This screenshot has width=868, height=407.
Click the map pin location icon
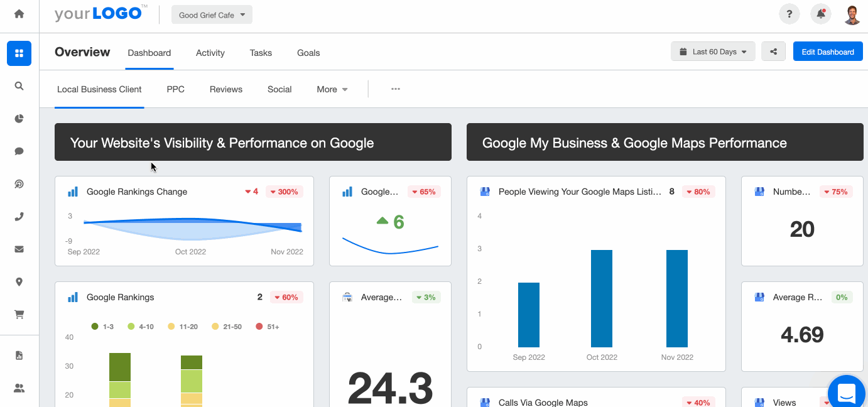click(x=19, y=282)
